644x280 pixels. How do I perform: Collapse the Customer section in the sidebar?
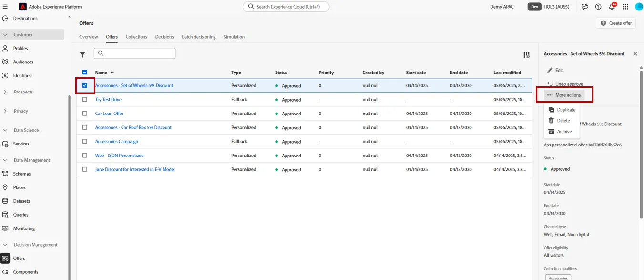pos(32,35)
